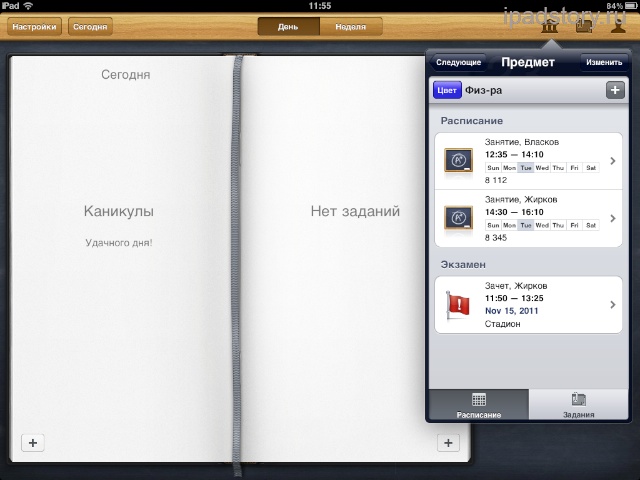This screenshot has height=480, width=640.
Task: Open Настройки settings
Action: click(x=34, y=27)
